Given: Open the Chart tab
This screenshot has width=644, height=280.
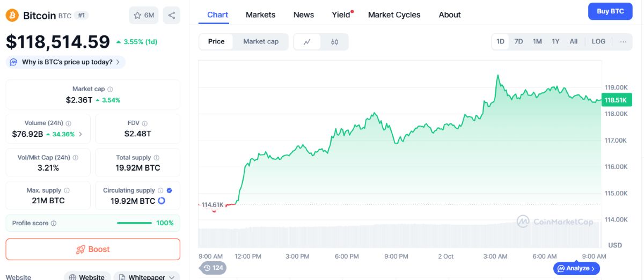Looking at the screenshot, I should tap(217, 15).
